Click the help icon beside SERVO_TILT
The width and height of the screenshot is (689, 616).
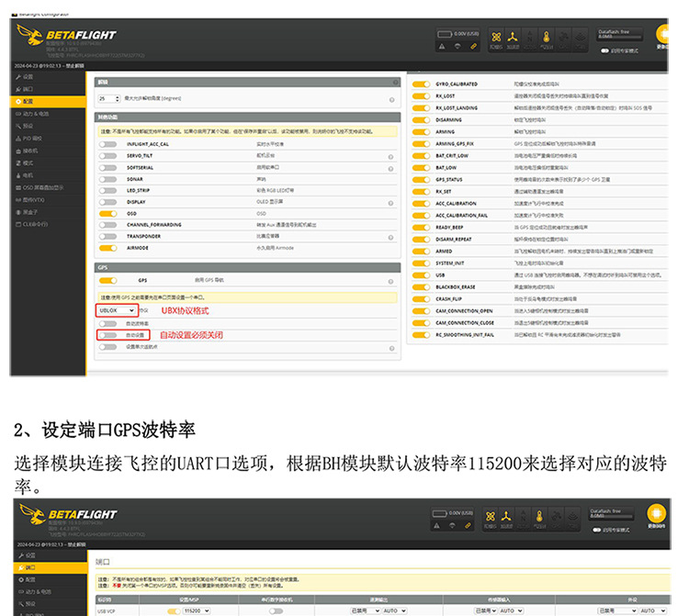pos(390,157)
